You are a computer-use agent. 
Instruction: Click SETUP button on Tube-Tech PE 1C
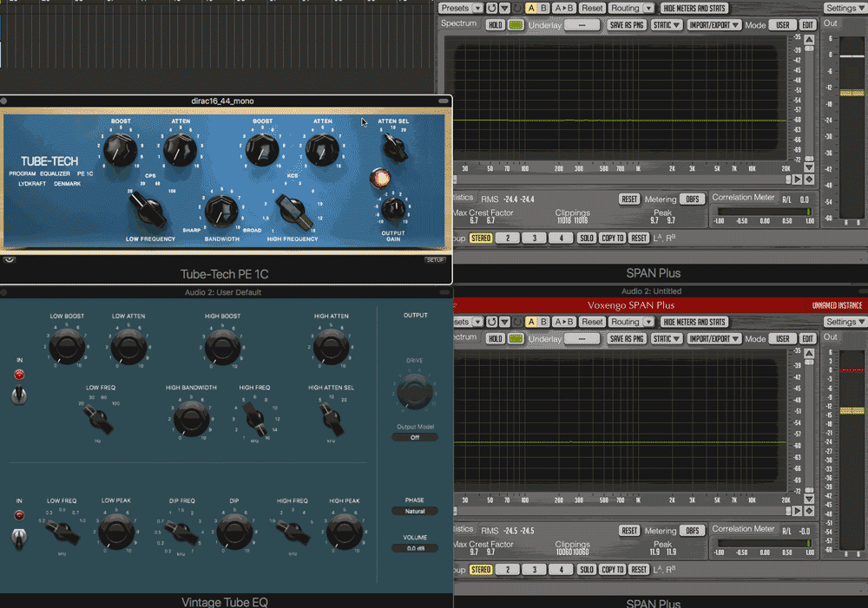(435, 260)
